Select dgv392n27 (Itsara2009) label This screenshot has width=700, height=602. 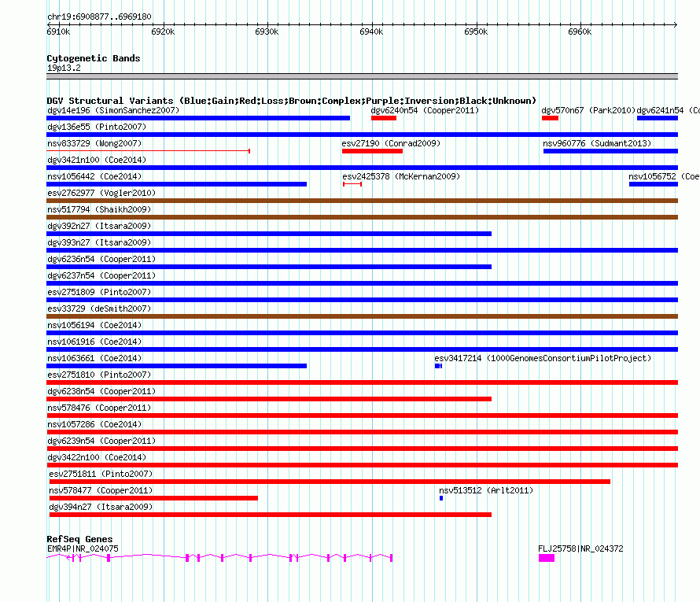tap(99, 226)
